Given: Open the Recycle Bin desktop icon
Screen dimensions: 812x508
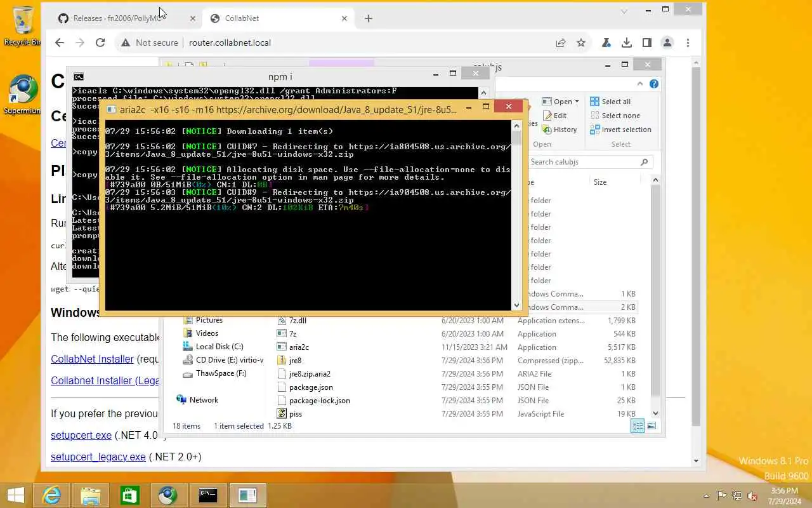Looking at the screenshot, I should tap(23, 27).
